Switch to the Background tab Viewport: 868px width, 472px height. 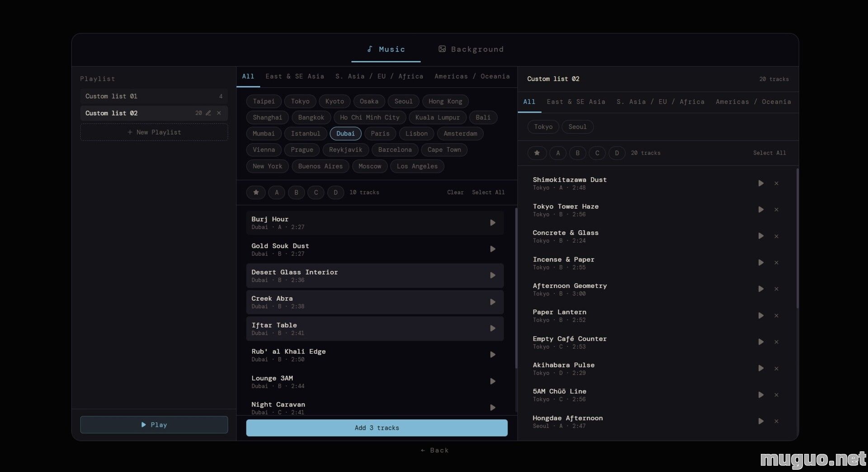click(x=471, y=49)
